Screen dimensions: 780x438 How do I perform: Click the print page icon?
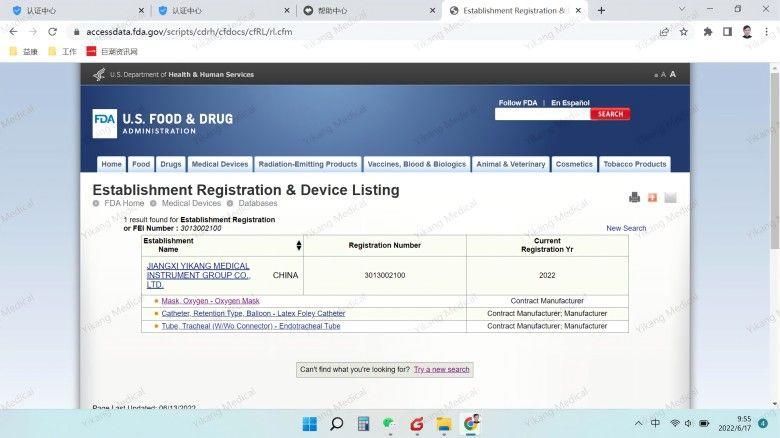tap(634, 197)
